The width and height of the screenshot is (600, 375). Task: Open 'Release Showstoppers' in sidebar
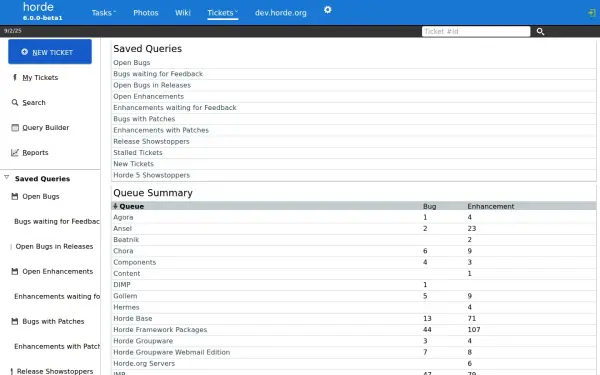(x=55, y=372)
